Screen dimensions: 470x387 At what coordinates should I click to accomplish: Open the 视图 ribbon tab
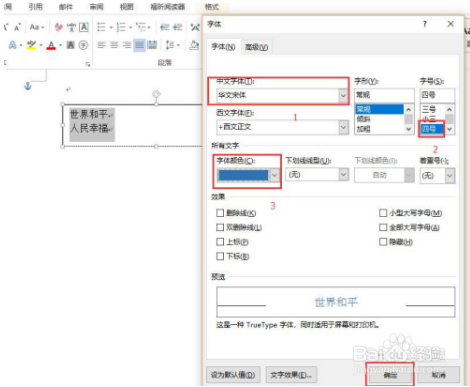(x=127, y=7)
